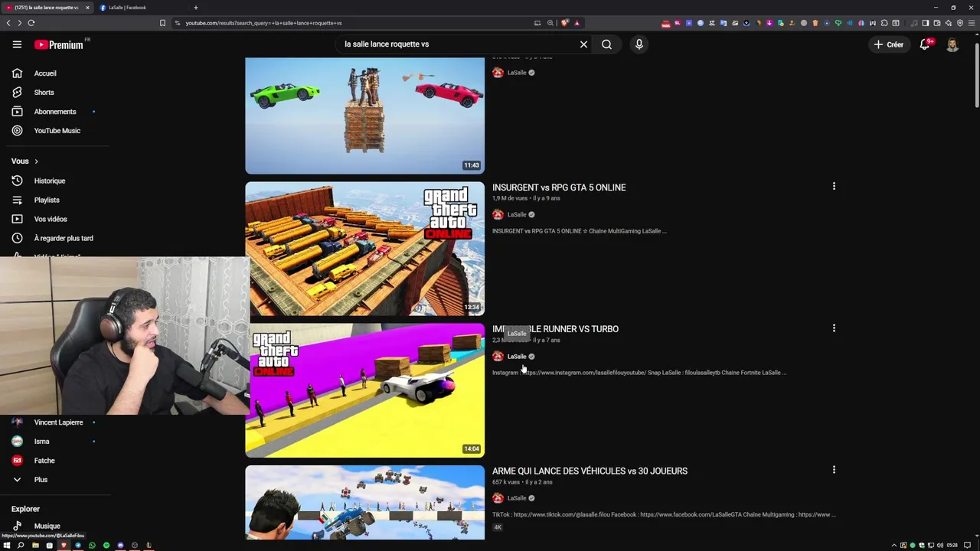Viewport: 980px width, 551px height.
Task: Go back with the browser back arrow
Action: click(8, 23)
